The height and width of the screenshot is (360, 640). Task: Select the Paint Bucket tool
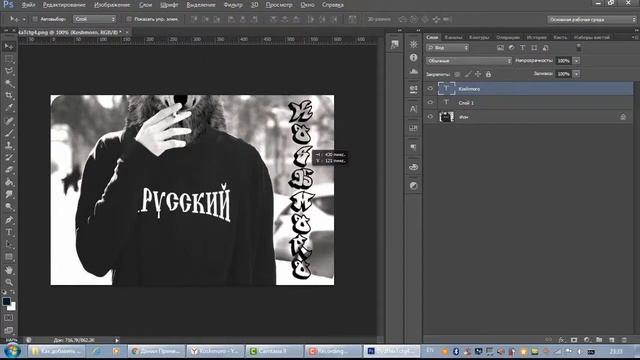(x=9, y=182)
